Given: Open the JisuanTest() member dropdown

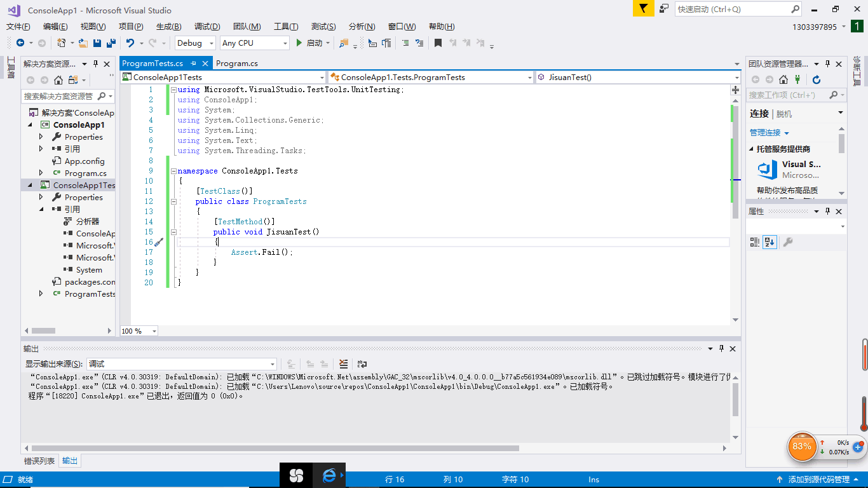Looking at the screenshot, I should coord(638,78).
